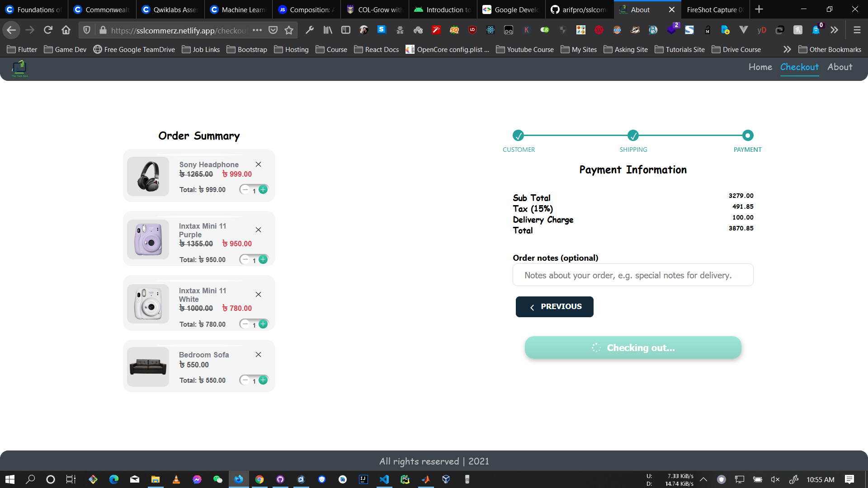Click the increment button on Sony Headphone

click(x=263, y=189)
